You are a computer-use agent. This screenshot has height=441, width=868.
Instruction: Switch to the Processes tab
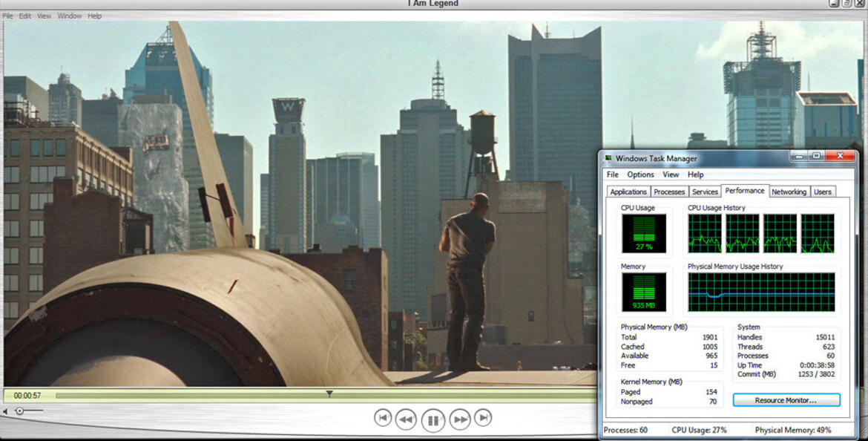tap(669, 192)
